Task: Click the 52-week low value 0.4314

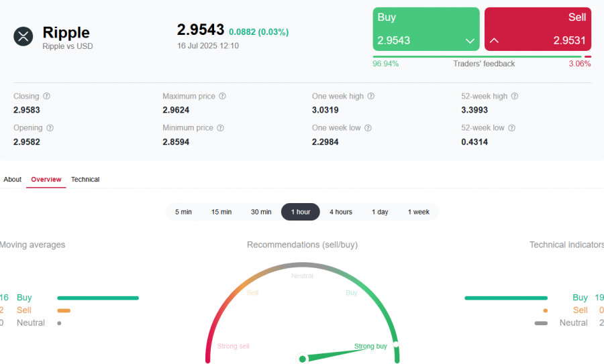Action: coord(474,142)
